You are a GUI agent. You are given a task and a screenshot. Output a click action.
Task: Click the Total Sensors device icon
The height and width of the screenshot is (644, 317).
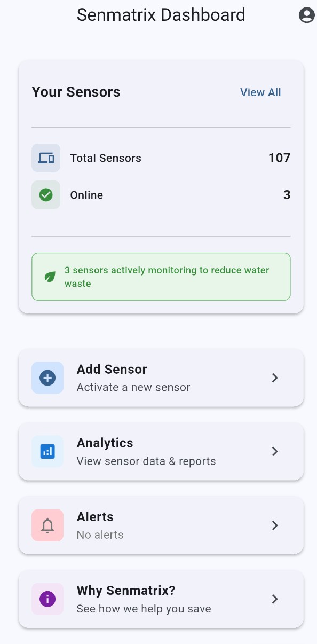click(x=45, y=158)
